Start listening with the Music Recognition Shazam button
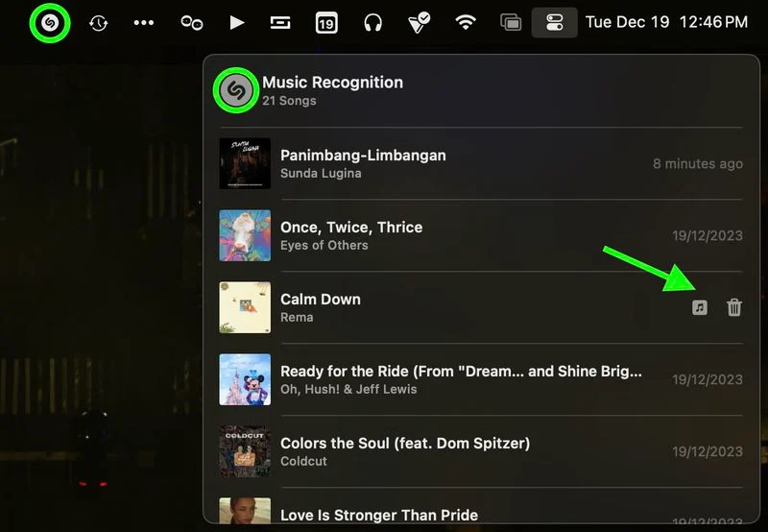The height and width of the screenshot is (532, 768). 236,90
